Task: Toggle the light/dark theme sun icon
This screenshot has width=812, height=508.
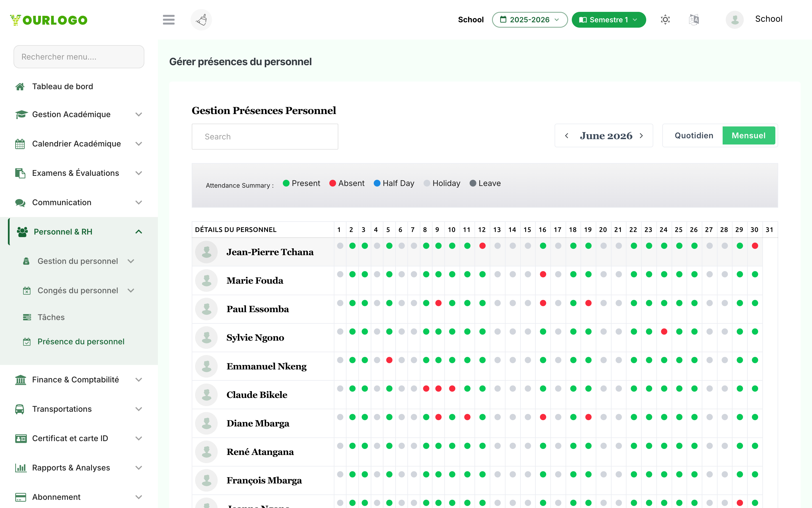Action: click(665, 19)
